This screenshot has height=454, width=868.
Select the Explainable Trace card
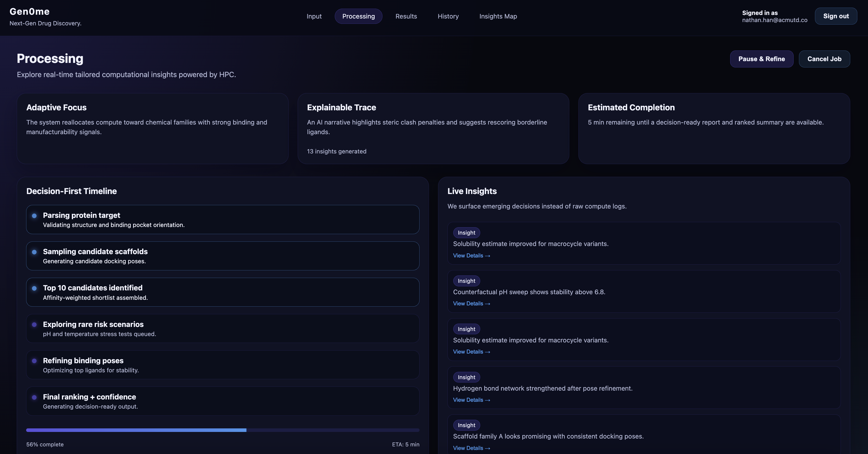(433, 128)
